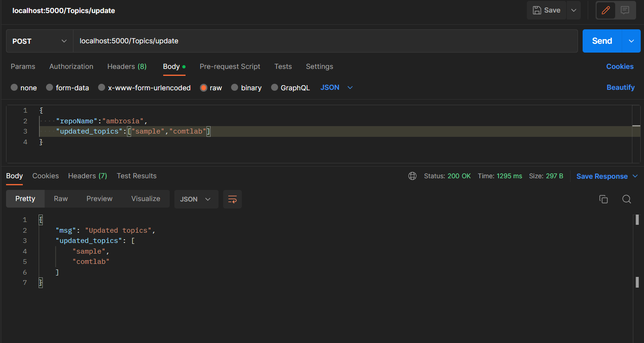Image resolution: width=644 pixels, height=343 pixels.
Task: Click the request URL input field
Action: pyautogui.click(x=325, y=41)
